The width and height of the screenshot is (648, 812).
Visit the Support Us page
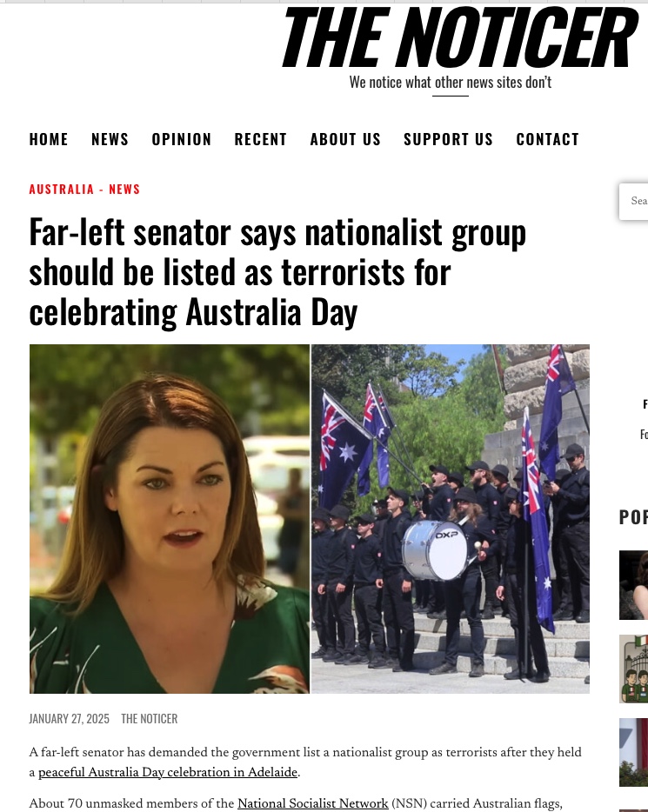pos(448,139)
